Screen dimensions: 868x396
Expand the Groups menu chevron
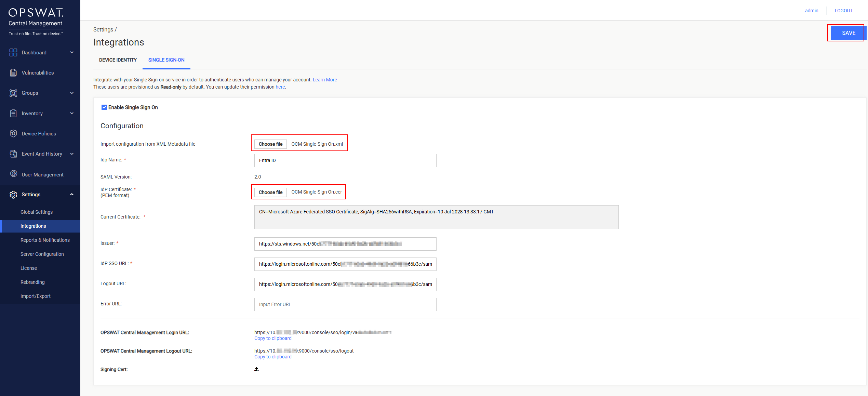pos(72,93)
